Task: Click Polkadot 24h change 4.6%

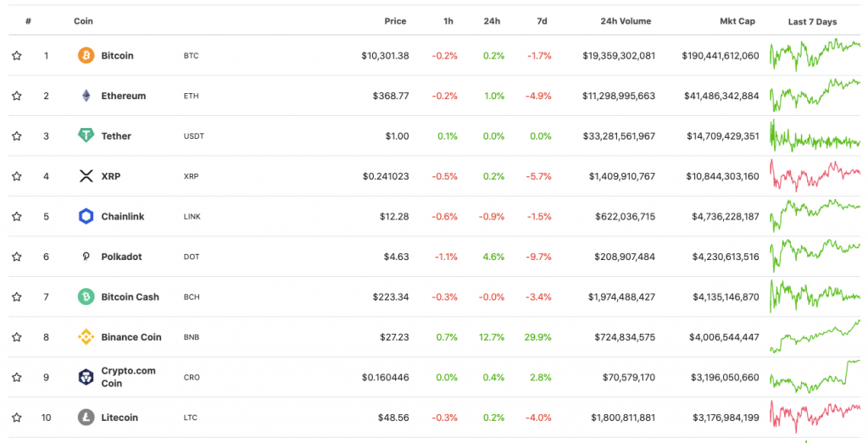Action: click(494, 257)
